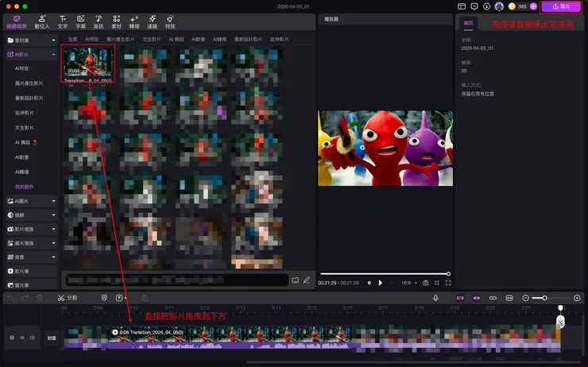Mute the timeline track speaker icon
Image resolution: width=588 pixels, height=367 pixels.
(x=33, y=338)
